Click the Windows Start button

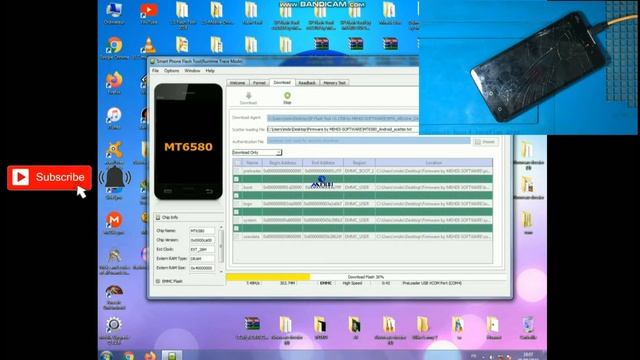tap(107, 356)
